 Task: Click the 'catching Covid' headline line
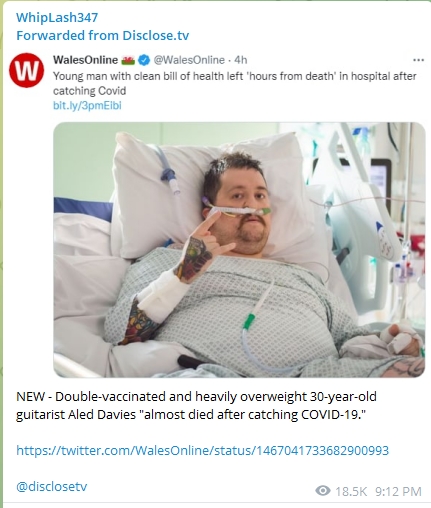coord(90,91)
